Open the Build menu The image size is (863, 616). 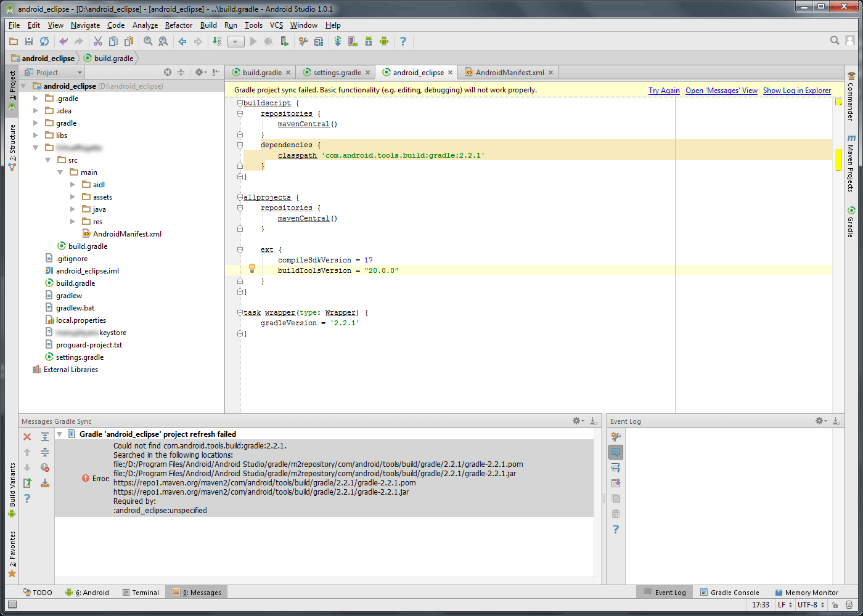(x=208, y=25)
